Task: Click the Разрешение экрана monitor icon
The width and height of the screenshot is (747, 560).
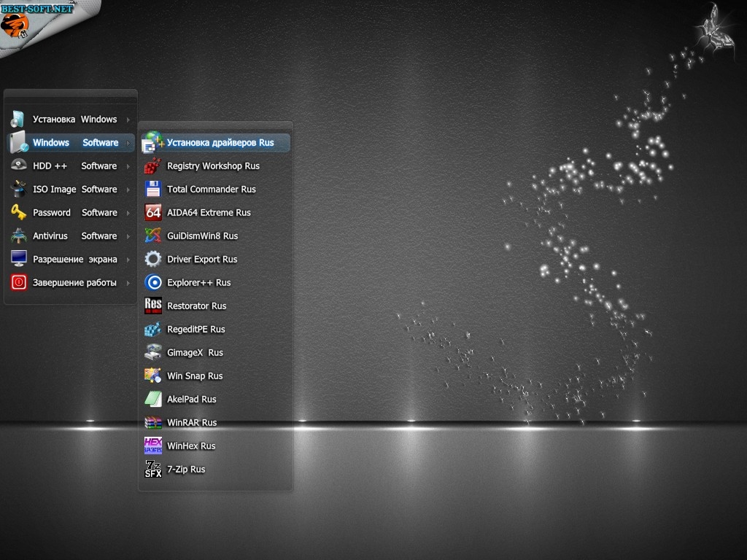Action: (18, 259)
